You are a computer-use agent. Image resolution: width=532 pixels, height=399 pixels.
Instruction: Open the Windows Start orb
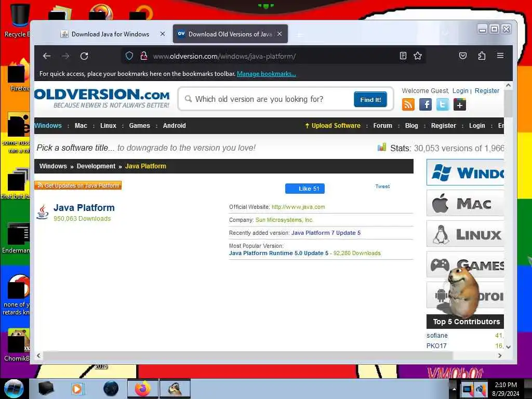click(x=14, y=389)
